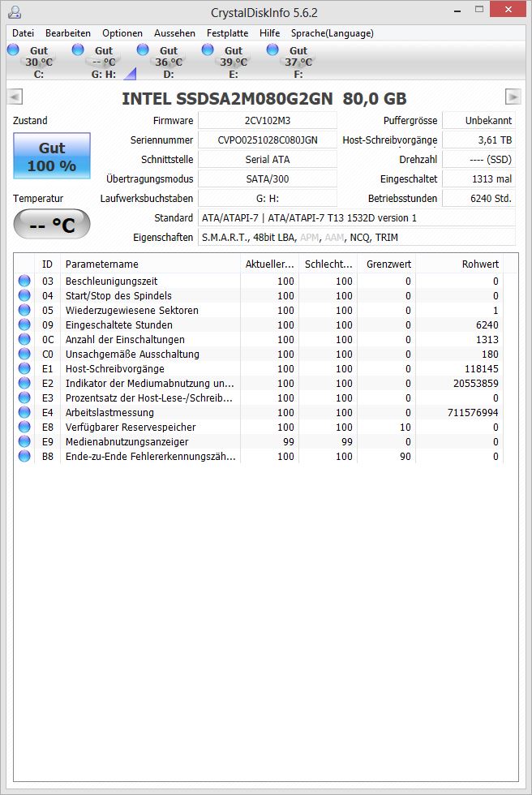Image resolution: width=532 pixels, height=795 pixels.
Task: Click the Drehzahl field ---- (SSD)
Action: coord(478,159)
